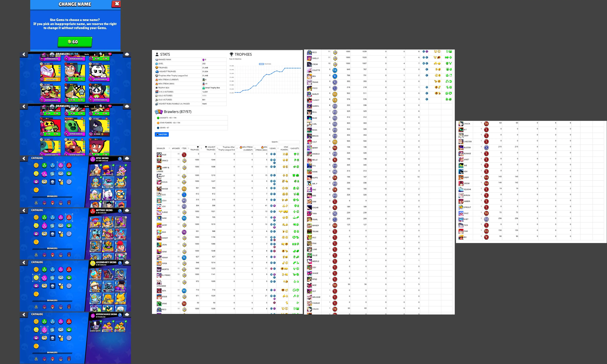Image resolution: width=607 pixels, height=364 pixels.
Task: Select the light blue pin face in Legendary Skins catalog
Action: click(61, 278)
